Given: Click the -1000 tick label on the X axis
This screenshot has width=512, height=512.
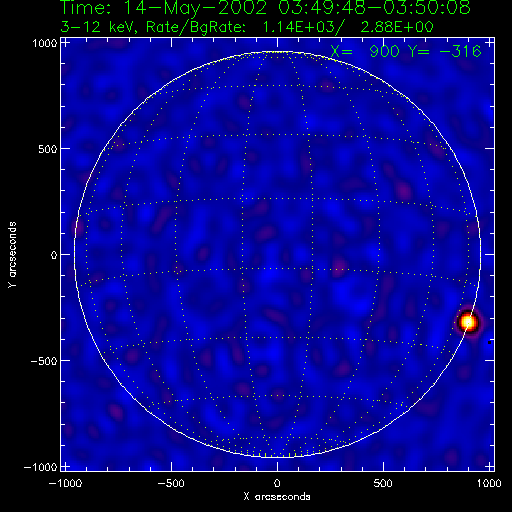Looking at the screenshot, I should tap(65, 483).
